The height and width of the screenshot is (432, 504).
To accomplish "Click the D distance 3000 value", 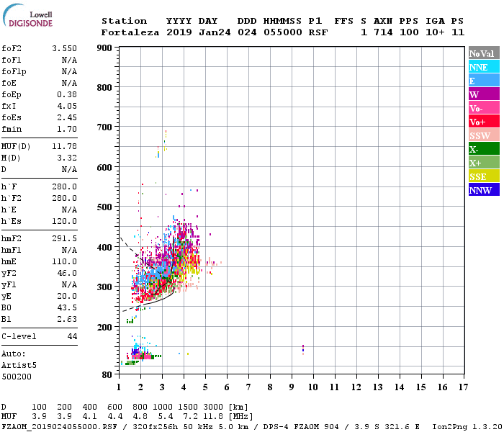I will click(213, 408).
